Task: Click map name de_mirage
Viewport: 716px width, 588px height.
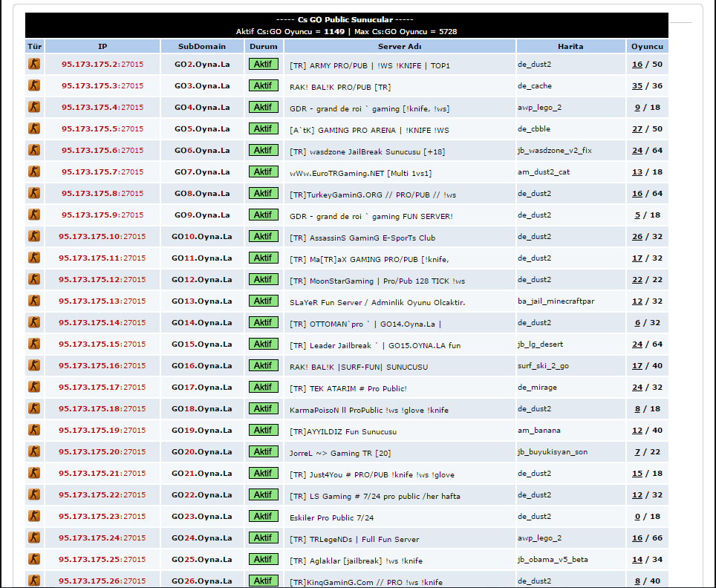Action: tap(537, 388)
